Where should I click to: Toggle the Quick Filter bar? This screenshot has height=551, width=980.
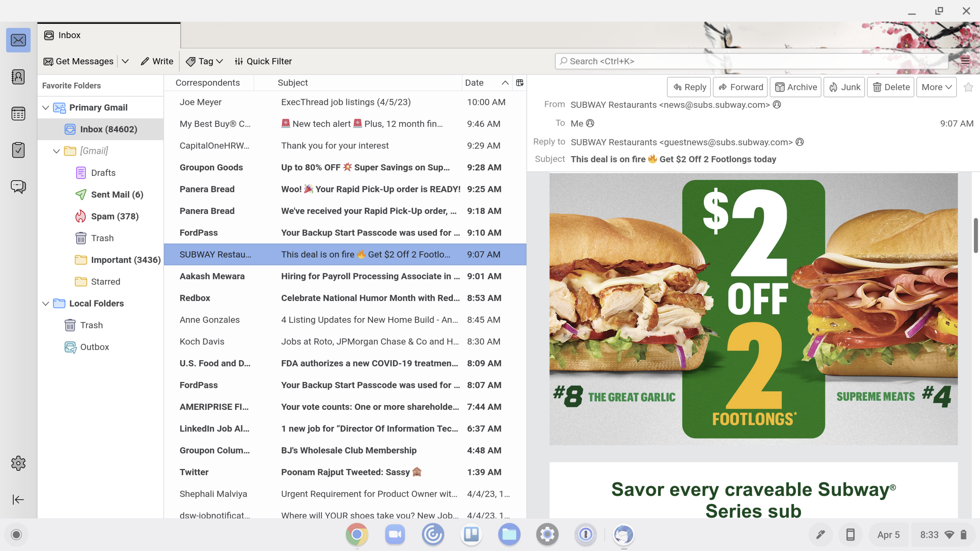point(263,61)
